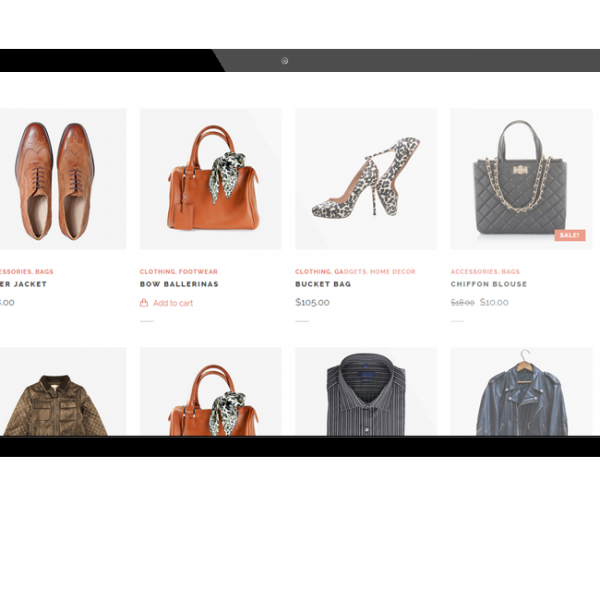Image resolution: width=600 pixels, height=600 pixels.
Task: Select the Gadgets category link
Action: [x=350, y=271]
